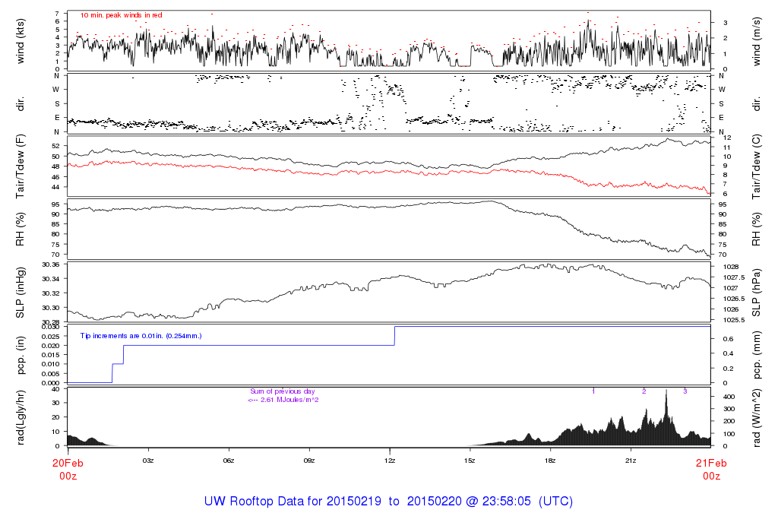Select the 'SLP (hPa)' right axis label
Viewport: 778px width, 532px height.
pyautogui.click(x=757, y=293)
